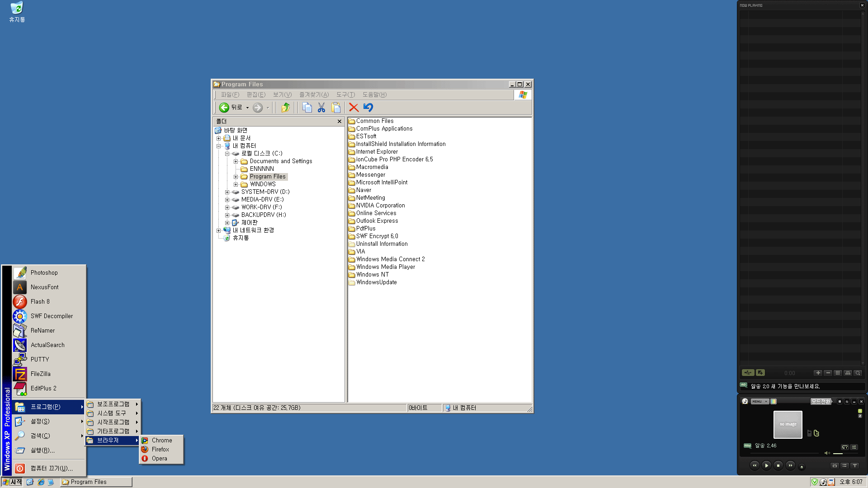
Task: Click the Cut scissors icon in toolbar
Action: (321, 108)
